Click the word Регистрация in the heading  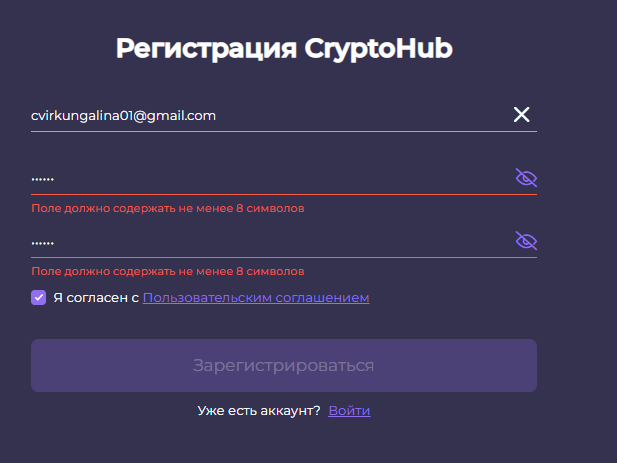pos(204,49)
